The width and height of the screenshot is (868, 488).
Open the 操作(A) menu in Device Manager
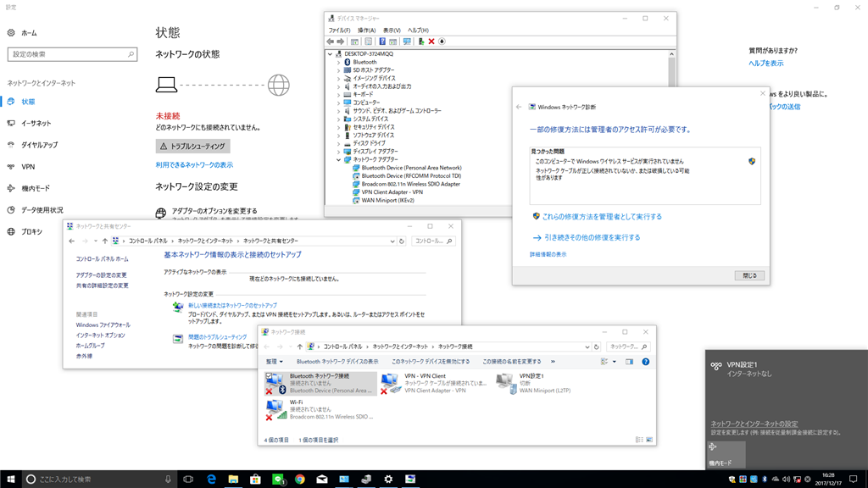366,30
